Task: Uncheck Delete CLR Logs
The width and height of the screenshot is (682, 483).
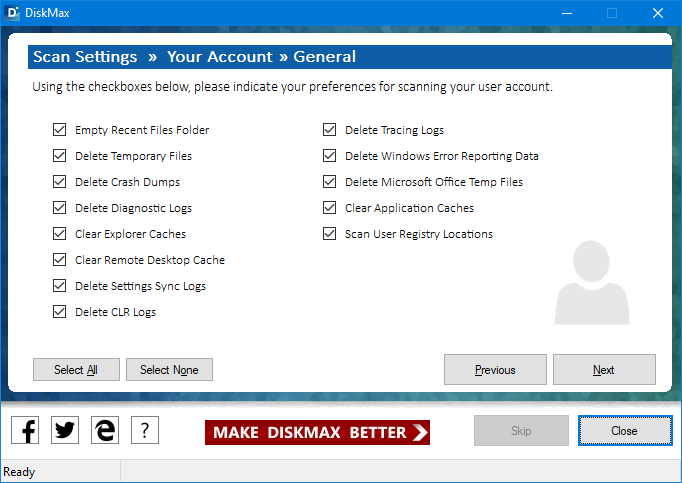Action: coord(60,312)
